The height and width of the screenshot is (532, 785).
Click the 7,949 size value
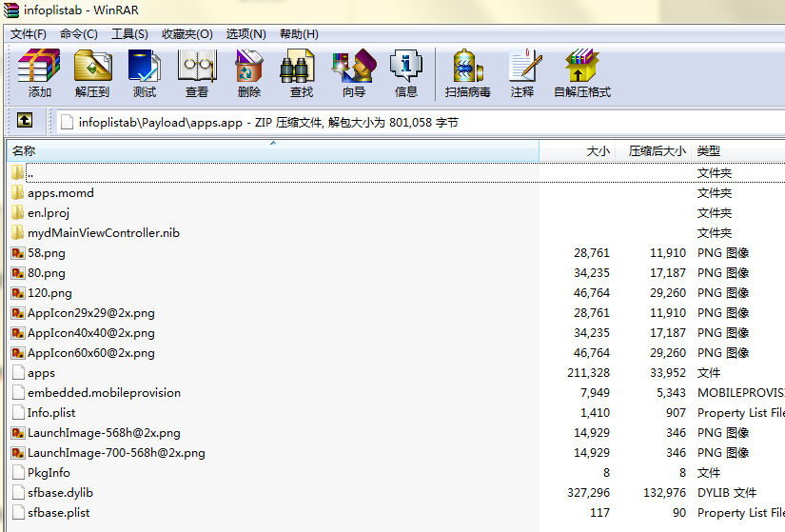595,393
